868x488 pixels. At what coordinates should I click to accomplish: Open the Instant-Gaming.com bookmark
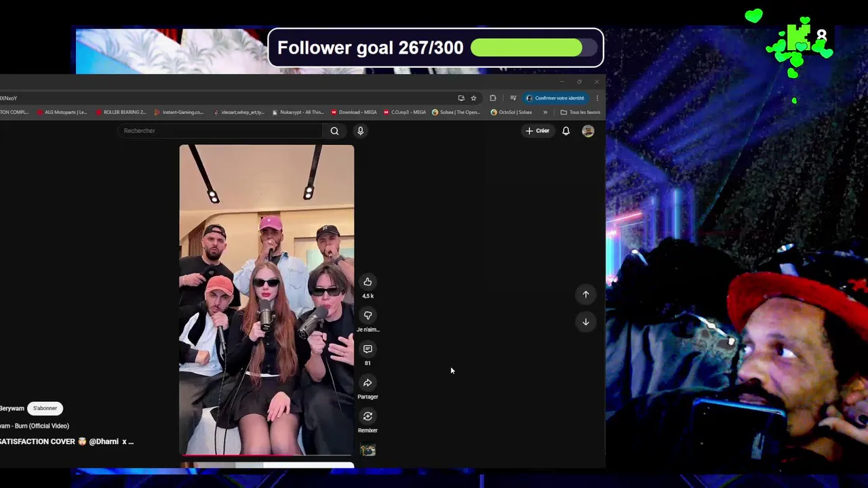179,113
